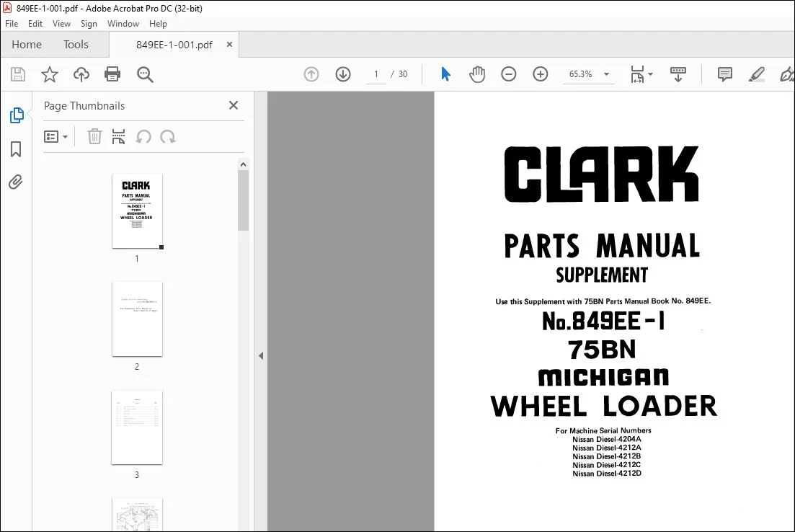Click 'Nissan Diesel-4204A' serial number line

pos(606,439)
